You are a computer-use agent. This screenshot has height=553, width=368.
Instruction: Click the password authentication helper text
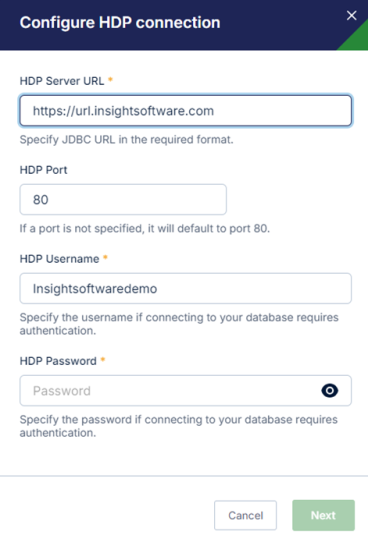pyautogui.click(x=179, y=426)
